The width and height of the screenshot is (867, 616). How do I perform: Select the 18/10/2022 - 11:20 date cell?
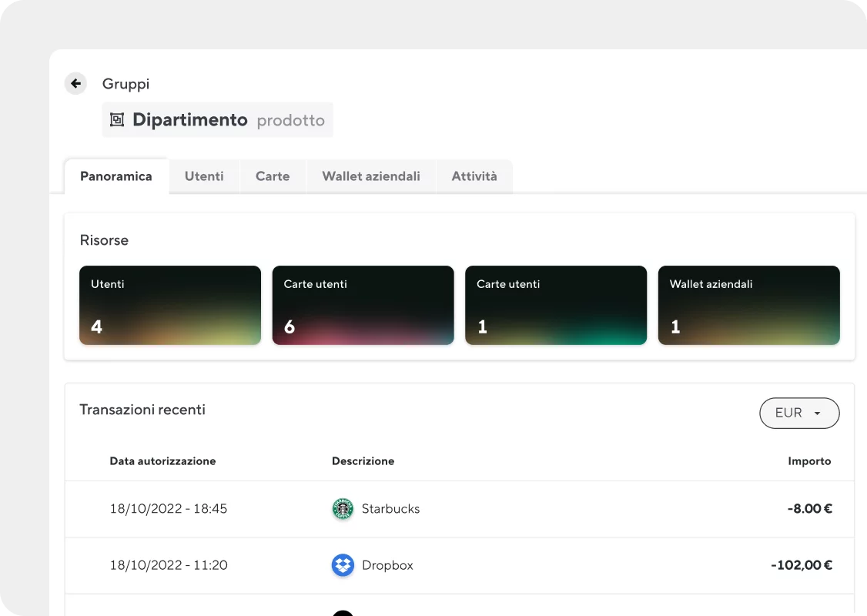pyautogui.click(x=169, y=565)
